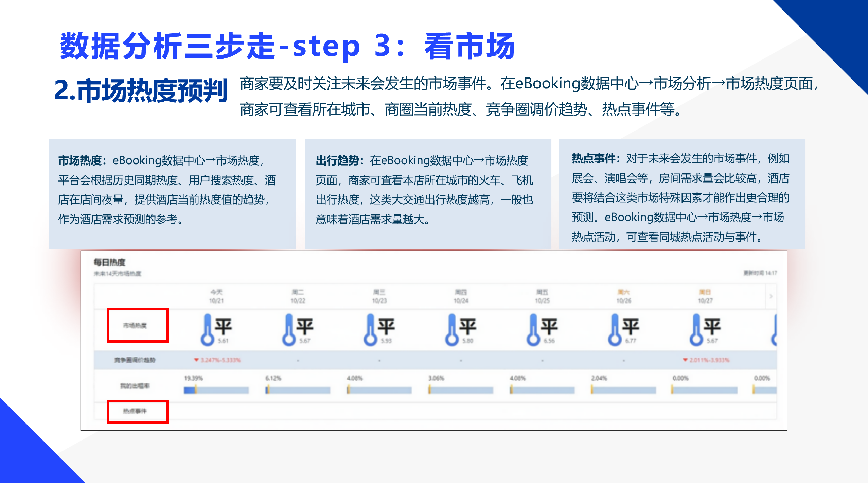Click the 我的出租率 row label

[135, 385]
